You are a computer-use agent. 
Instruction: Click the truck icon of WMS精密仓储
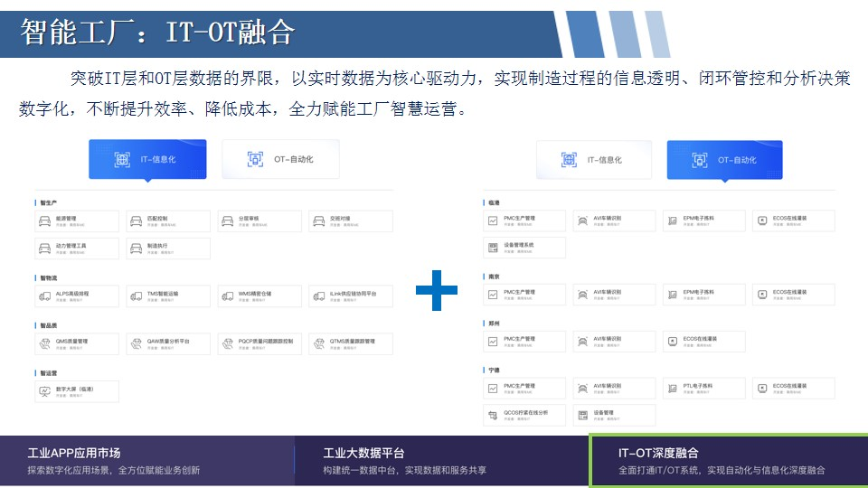(228, 296)
